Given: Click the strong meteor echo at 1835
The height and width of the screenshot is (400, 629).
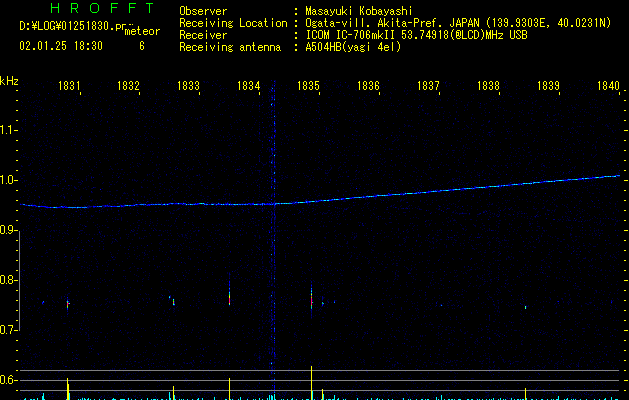Looking at the screenshot, I should point(311,300).
